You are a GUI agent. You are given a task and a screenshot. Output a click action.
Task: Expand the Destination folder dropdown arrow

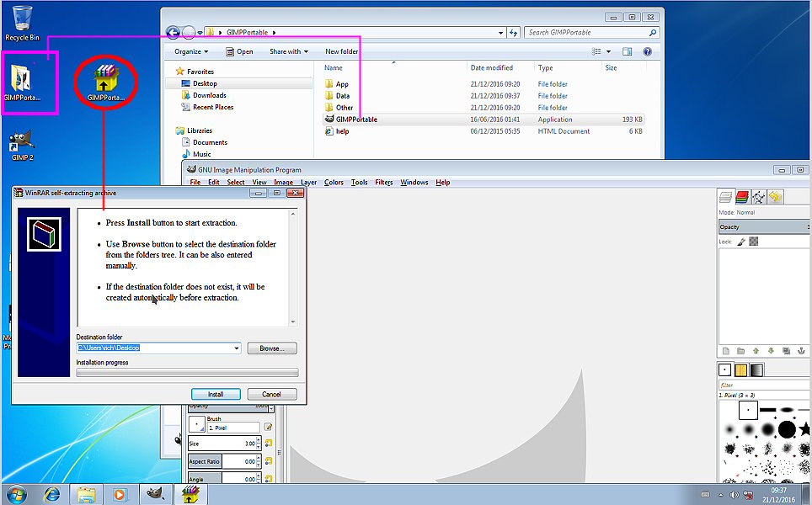coord(237,348)
